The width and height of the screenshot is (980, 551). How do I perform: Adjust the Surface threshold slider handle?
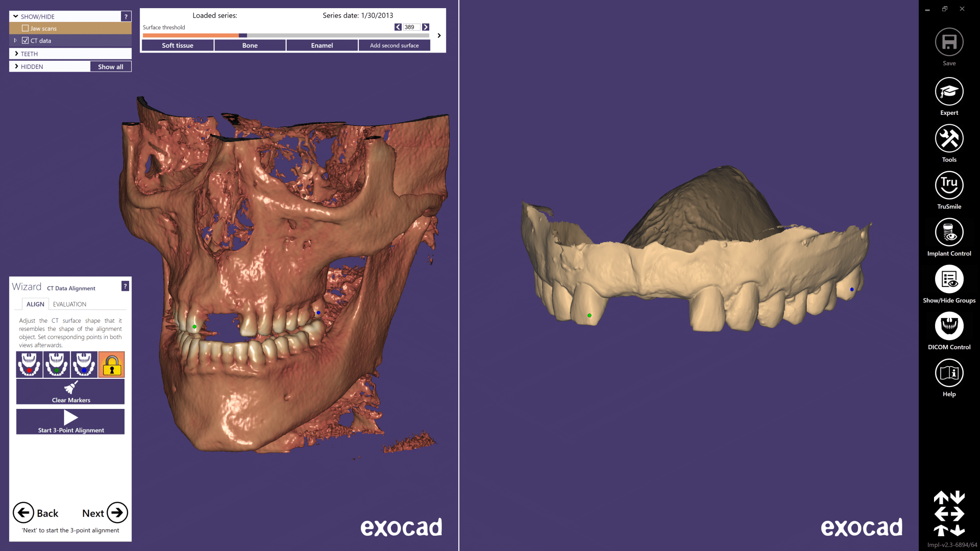tap(243, 35)
